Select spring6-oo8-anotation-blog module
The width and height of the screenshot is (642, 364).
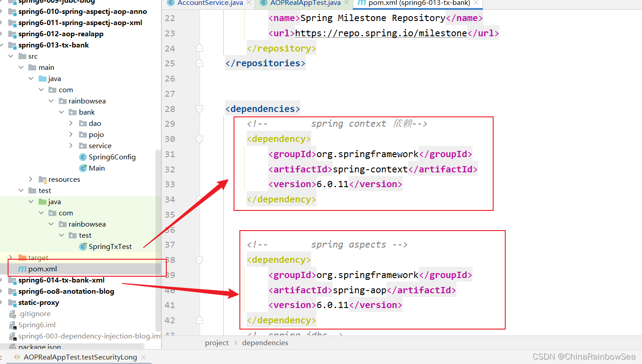[x=66, y=291]
